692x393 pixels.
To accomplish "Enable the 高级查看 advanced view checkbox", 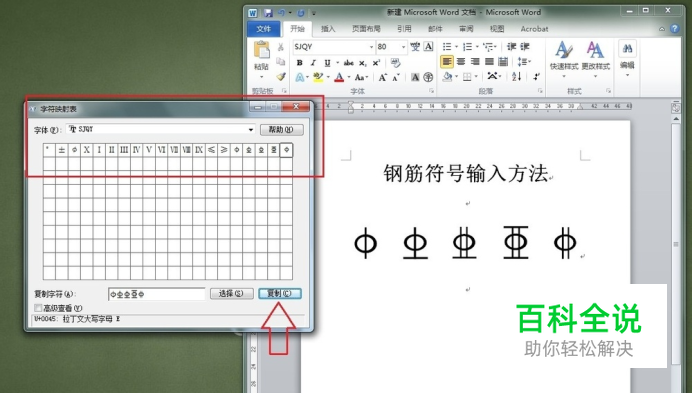I will 38,308.
